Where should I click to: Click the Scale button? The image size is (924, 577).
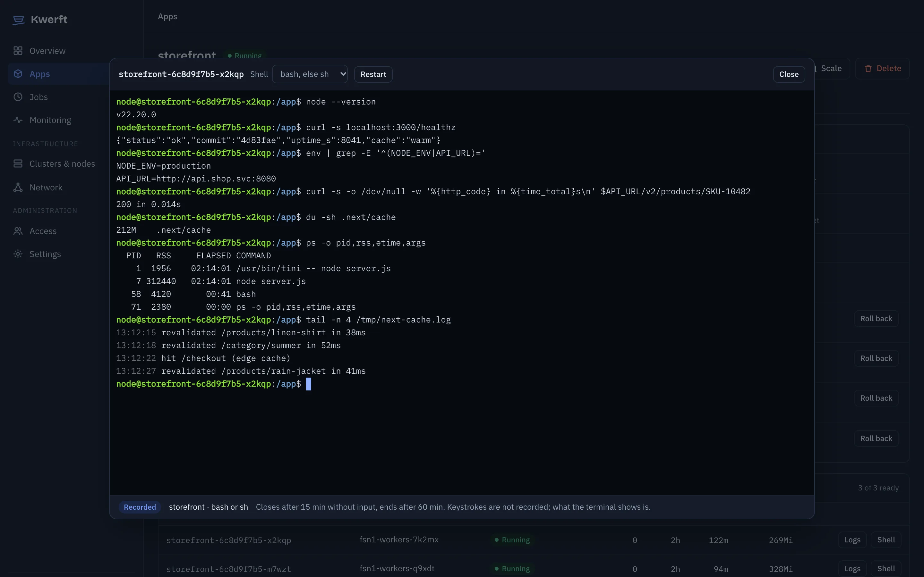click(x=831, y=69)
